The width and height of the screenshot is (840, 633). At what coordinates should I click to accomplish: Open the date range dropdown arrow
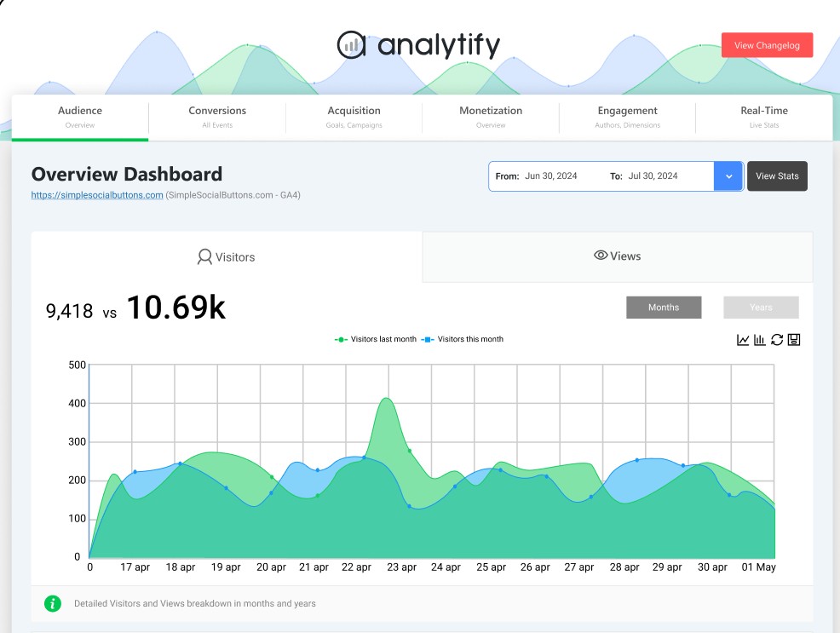(x=728, y=176)
